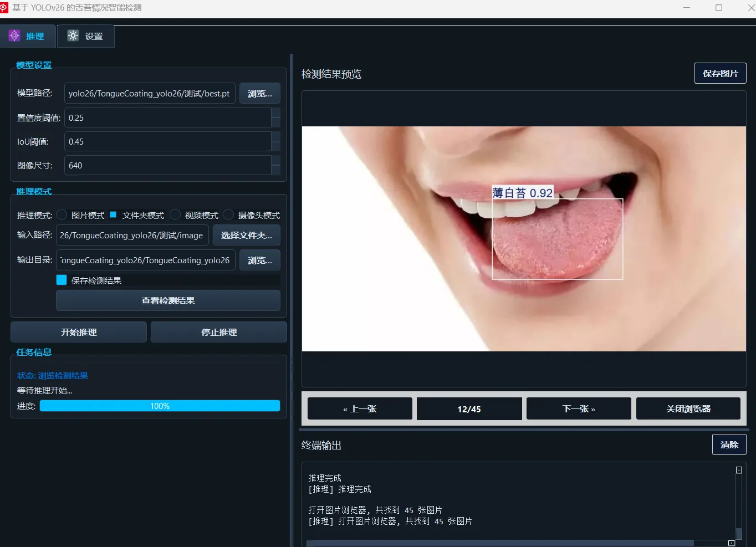Select the 文件夹模式 radio button
This screenshot has width=756, height=547.
(113, 214)
